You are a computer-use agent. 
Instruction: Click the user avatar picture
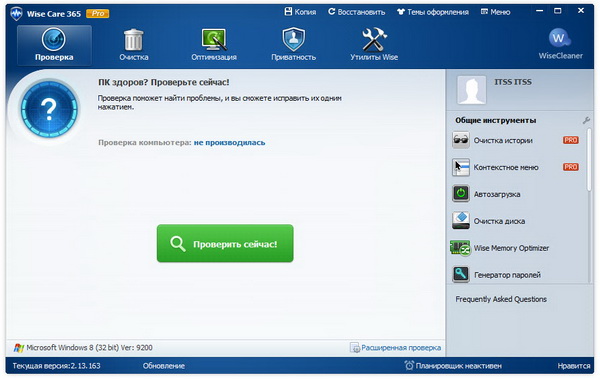pyautogui.click(x=471, y=90)
